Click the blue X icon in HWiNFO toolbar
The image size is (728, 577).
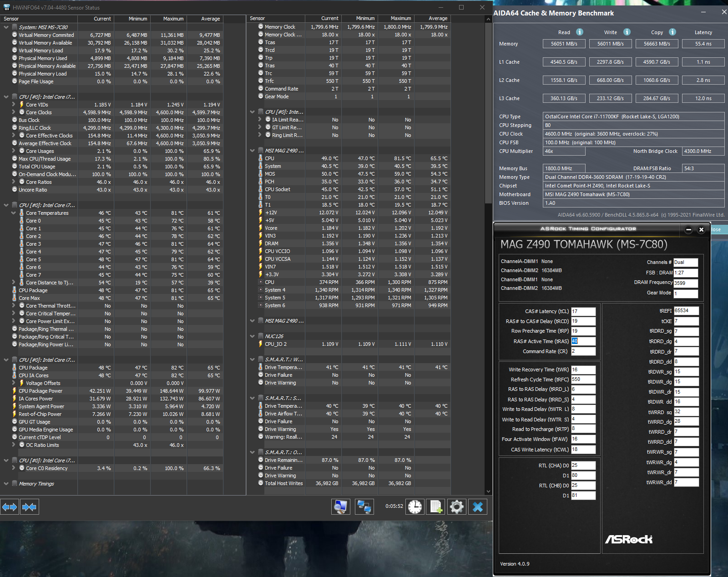(477, 506)
